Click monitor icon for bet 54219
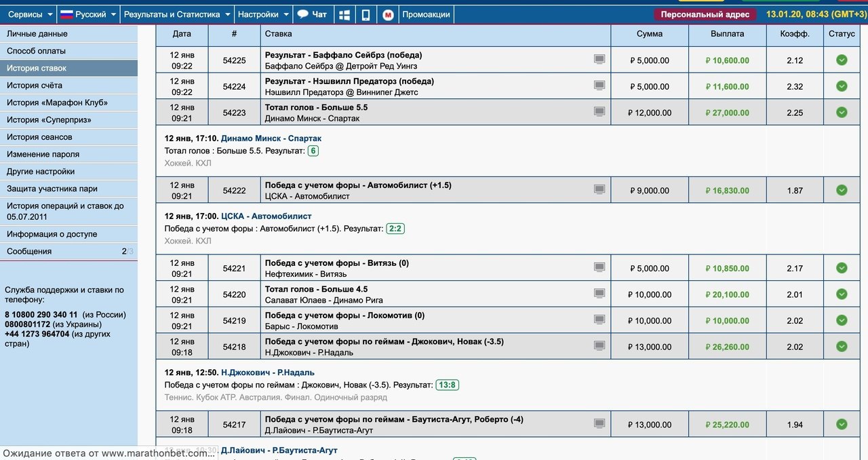The width and height of the screenshot is (868, 460). (599, 320)
